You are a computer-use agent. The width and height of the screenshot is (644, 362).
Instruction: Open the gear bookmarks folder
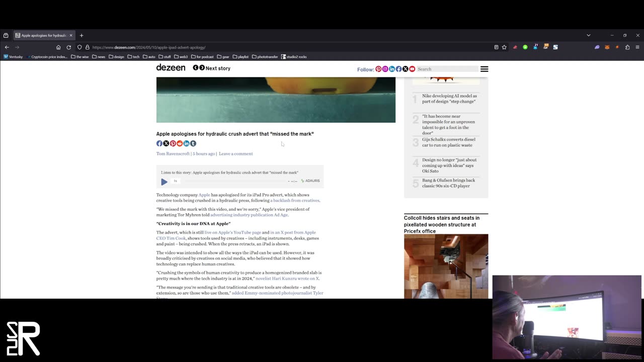(223, 57)
